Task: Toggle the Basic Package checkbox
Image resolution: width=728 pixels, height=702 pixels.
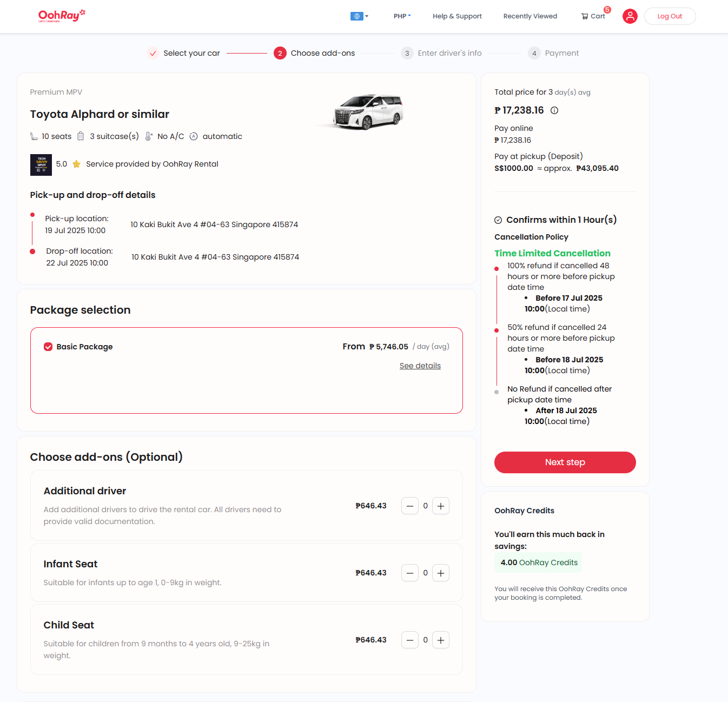Action: [x=48, y=347]
